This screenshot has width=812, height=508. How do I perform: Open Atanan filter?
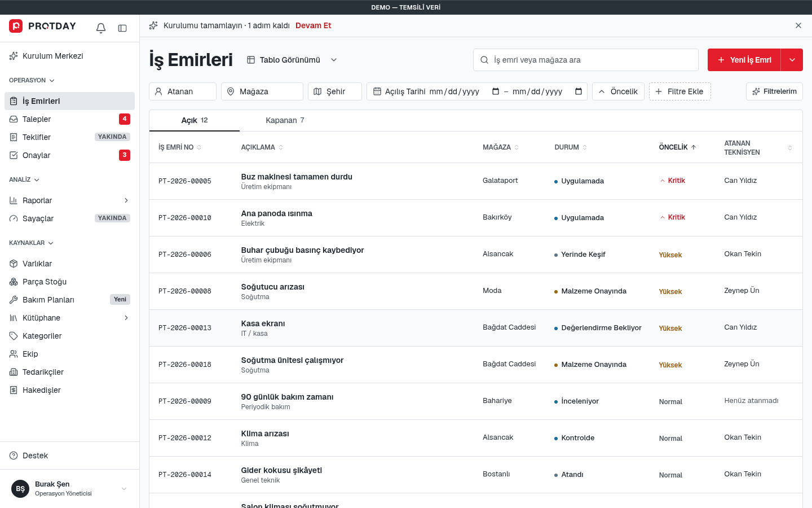[x=183, y=91]
